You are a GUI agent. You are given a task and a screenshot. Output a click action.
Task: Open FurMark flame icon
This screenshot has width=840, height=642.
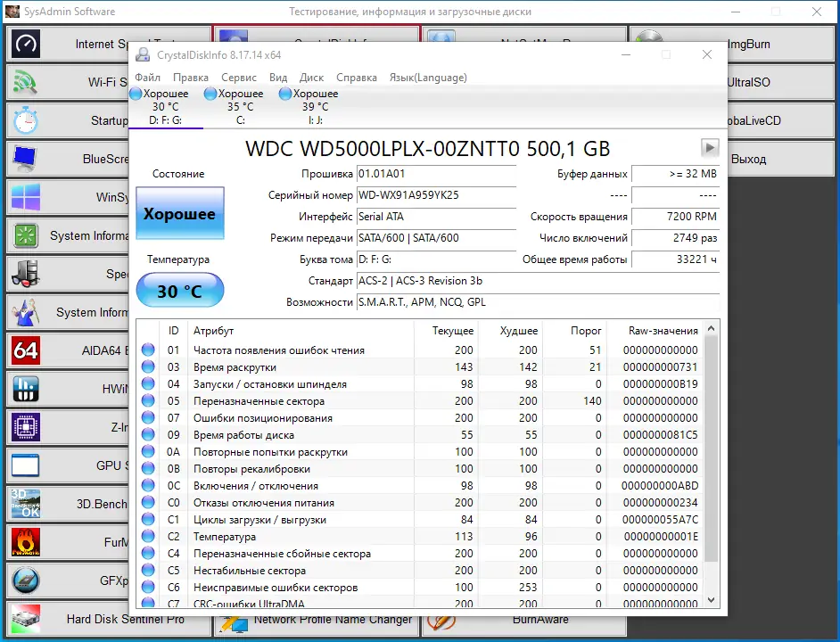click(x=25, y=542)
